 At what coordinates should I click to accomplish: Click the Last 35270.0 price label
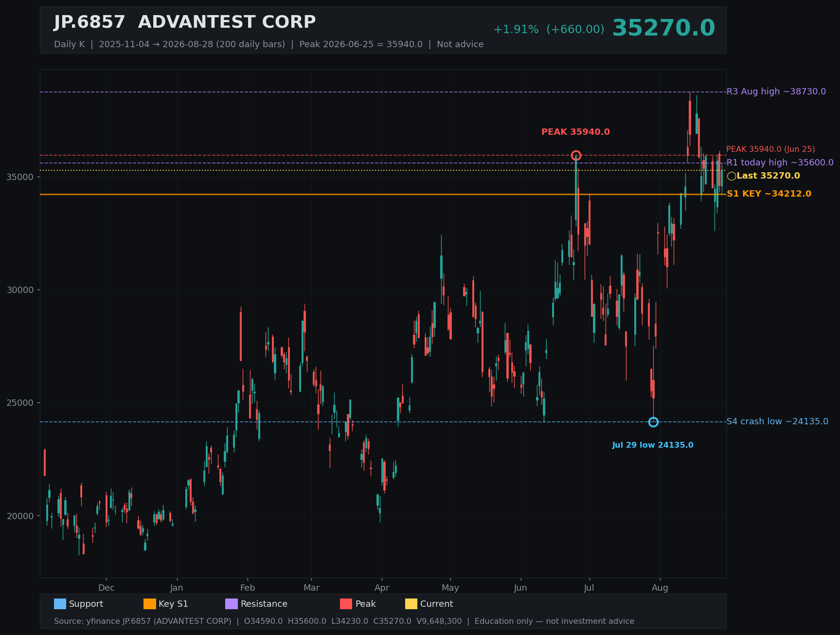(769, 176)
